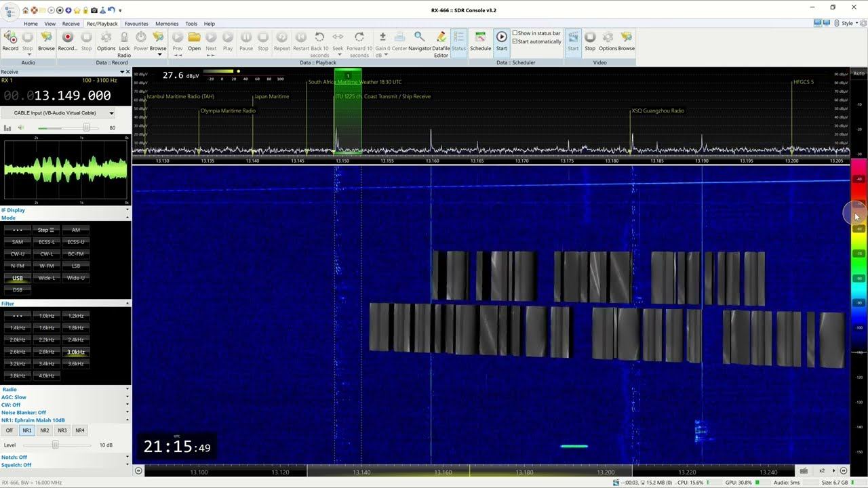Screen dimensions: 868x488
Task: Select USB demodulation mode
Action: click(x=18, y=278)
